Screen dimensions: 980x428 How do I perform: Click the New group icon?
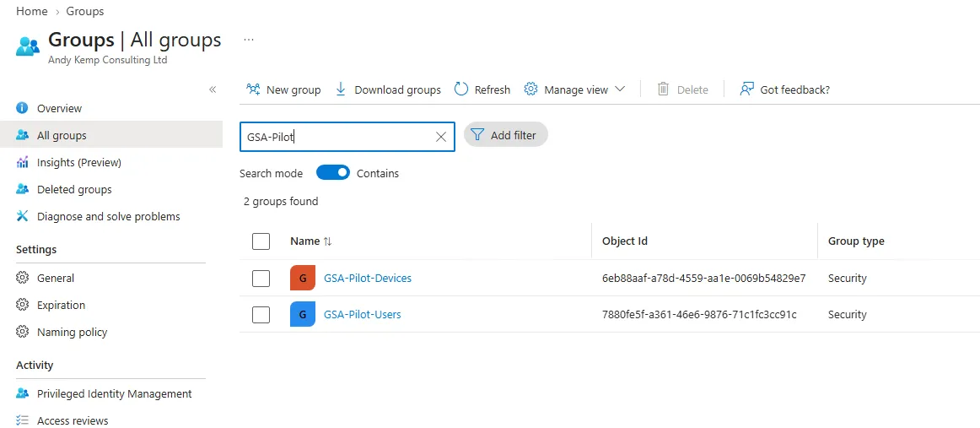(253, 89)
